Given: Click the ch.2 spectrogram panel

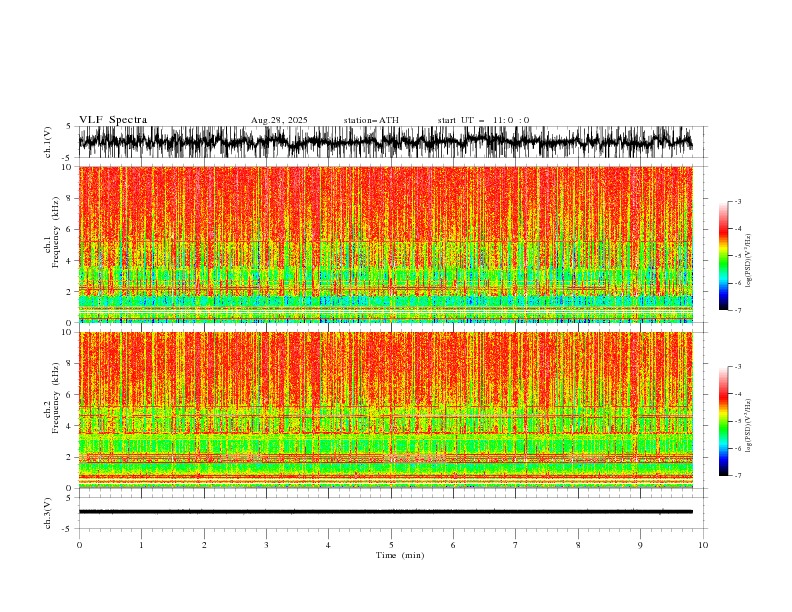Looking at the screenshot, I should click(x=385, y=410).
